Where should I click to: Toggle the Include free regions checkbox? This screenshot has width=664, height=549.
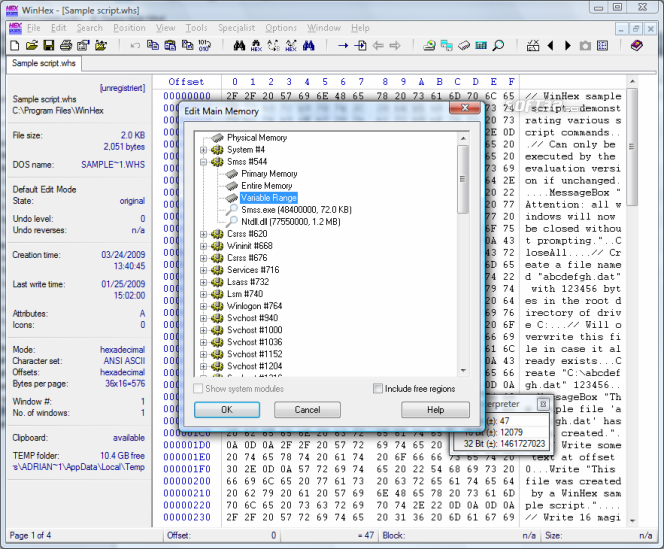[378, 388]
